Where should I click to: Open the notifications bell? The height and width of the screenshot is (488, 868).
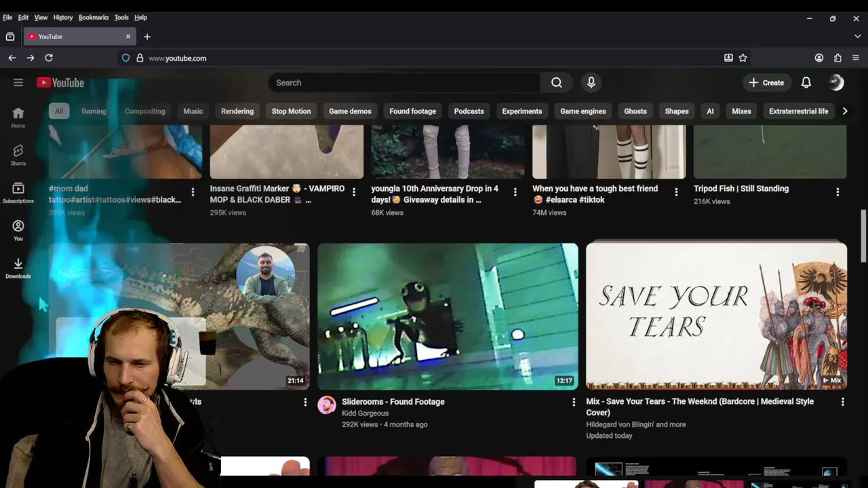[x=806, y=83]
